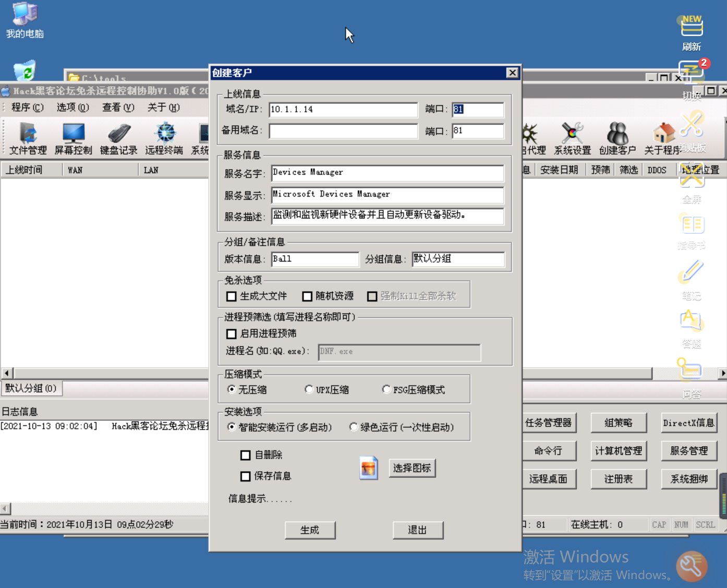Open the 查看(V) menu
This screenshot has height=588, width=727.
tap(118, 107)
